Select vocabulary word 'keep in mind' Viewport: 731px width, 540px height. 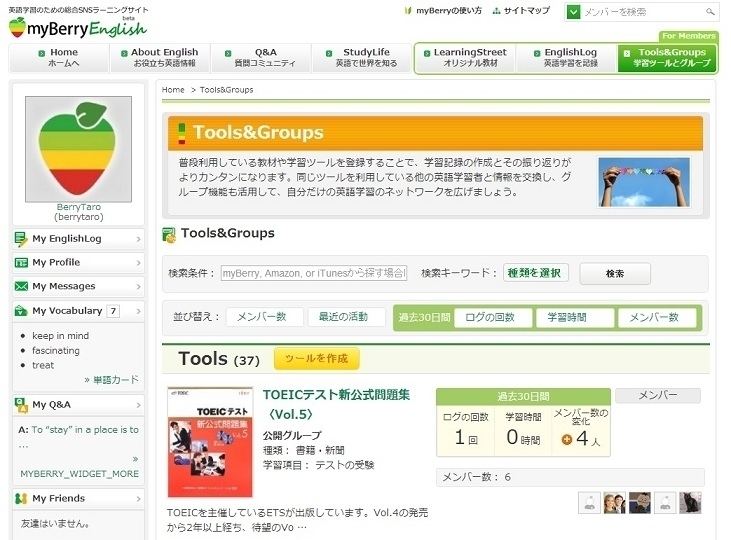(60, 336)
